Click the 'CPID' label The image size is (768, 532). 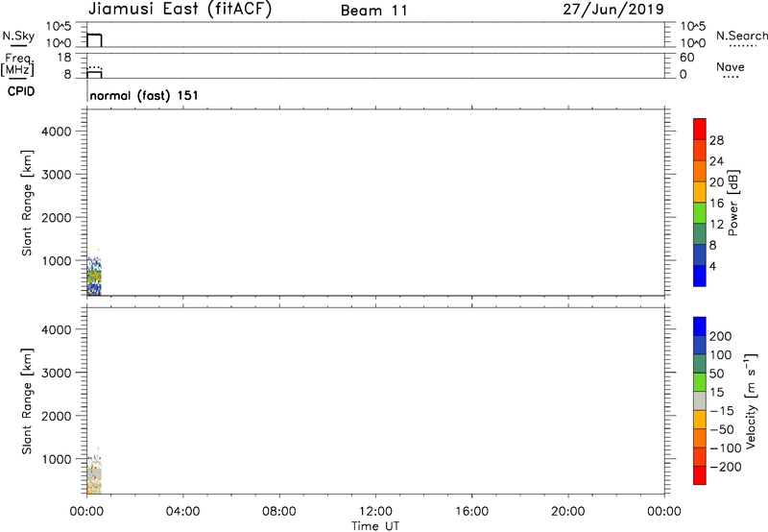(21, 91)
